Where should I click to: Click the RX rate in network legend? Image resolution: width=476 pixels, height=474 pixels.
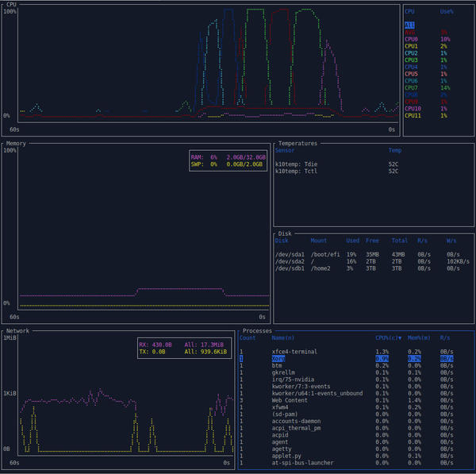[x=155, y=345]
